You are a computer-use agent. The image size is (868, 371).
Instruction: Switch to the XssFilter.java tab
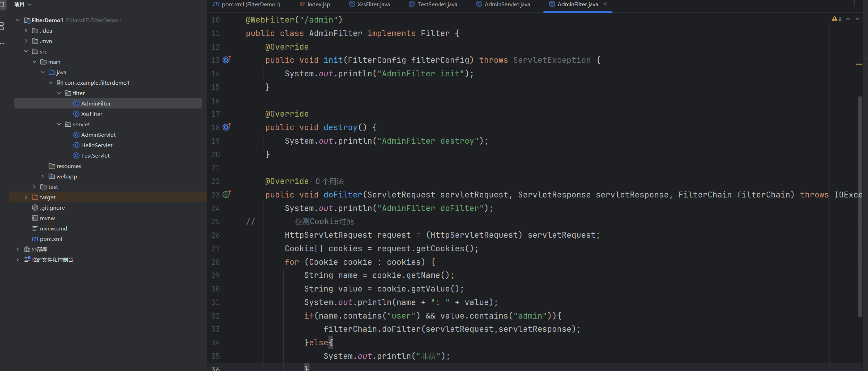369,5
